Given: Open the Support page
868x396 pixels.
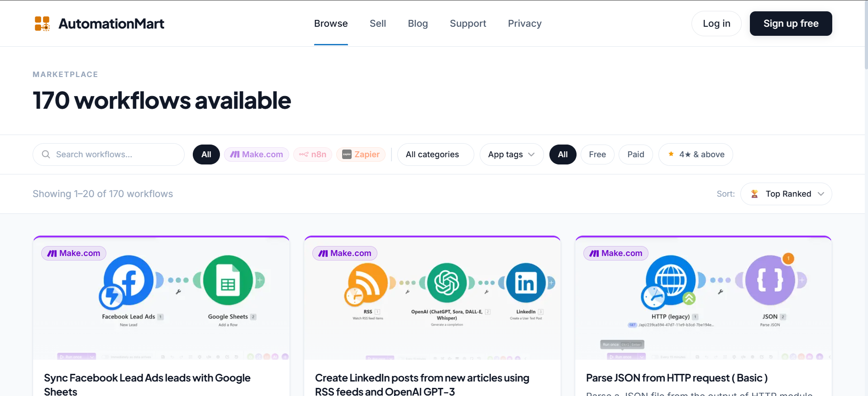Looking at the screenshot, I should pos(468,24).
